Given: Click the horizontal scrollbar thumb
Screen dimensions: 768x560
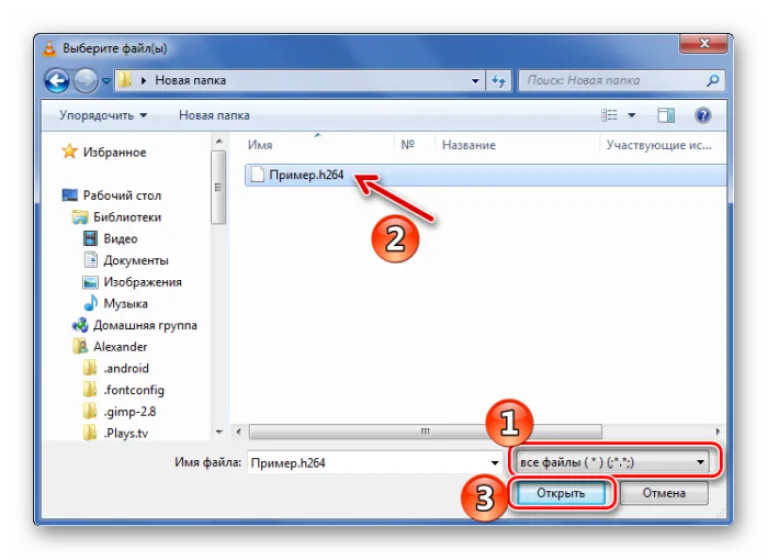Looking at the screenshot, I should [x=425, y=432].
